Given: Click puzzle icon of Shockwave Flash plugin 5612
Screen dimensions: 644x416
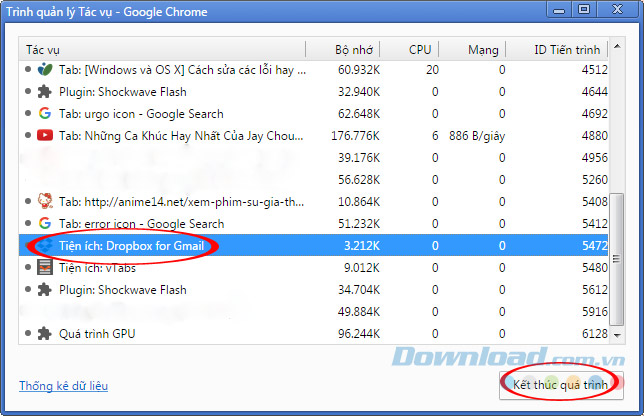Looking at the screenshot, I should click(x=45, y=290).
